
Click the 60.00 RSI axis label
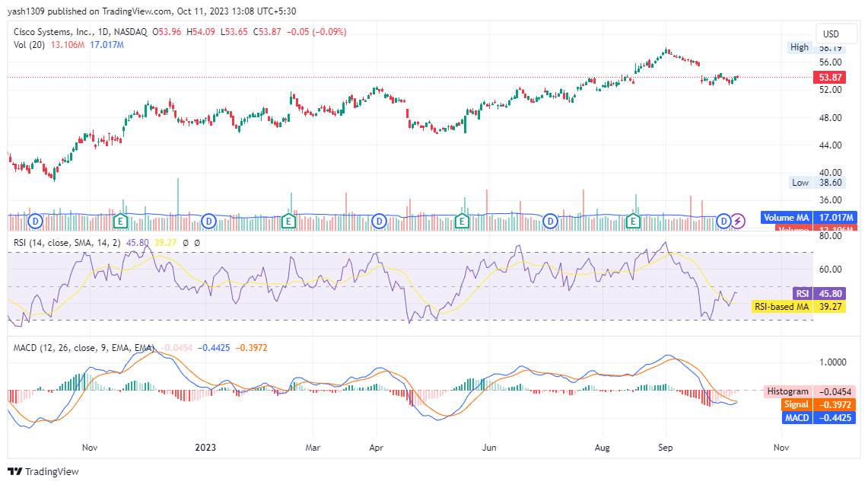click(x=831, y=270)
